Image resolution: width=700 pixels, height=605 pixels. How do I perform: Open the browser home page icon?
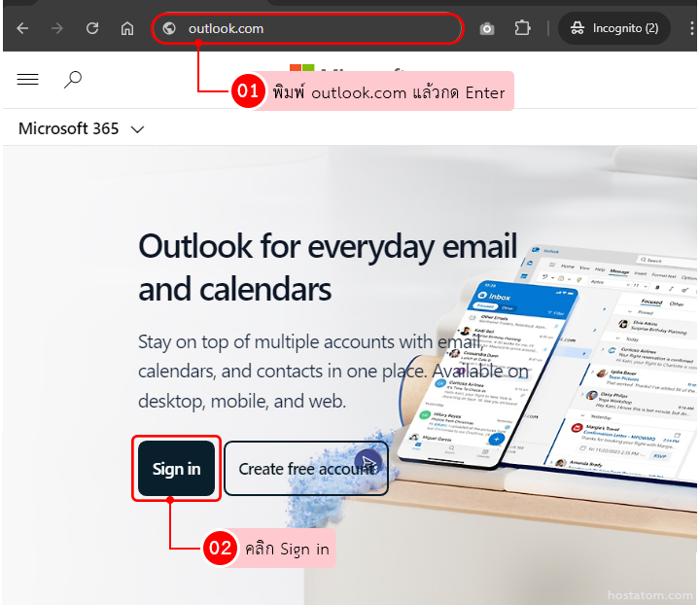(x=127, y=28)
